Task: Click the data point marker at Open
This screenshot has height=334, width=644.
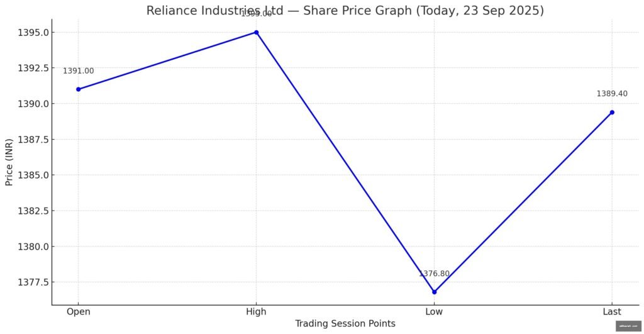Action: point(78,89)
